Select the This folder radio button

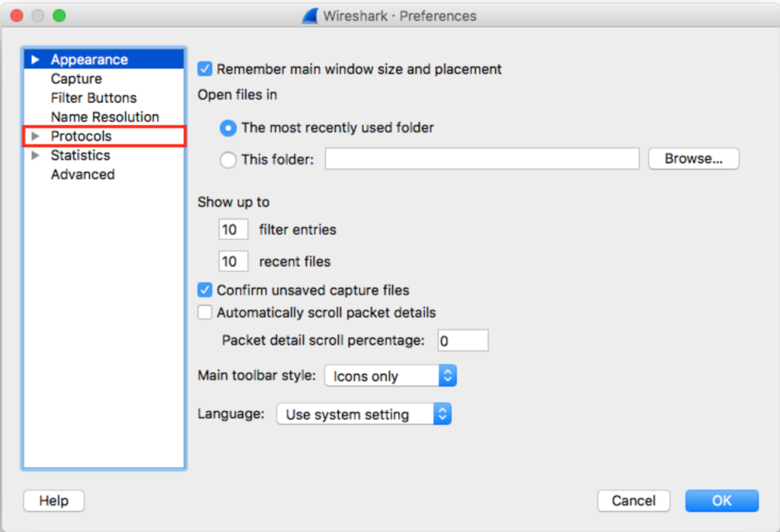tap(227, 160)
